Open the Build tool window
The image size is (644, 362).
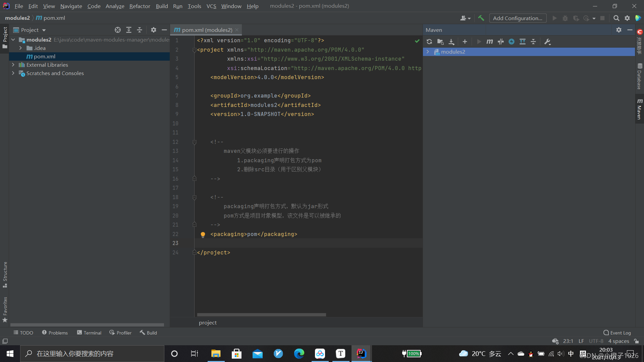148,333
